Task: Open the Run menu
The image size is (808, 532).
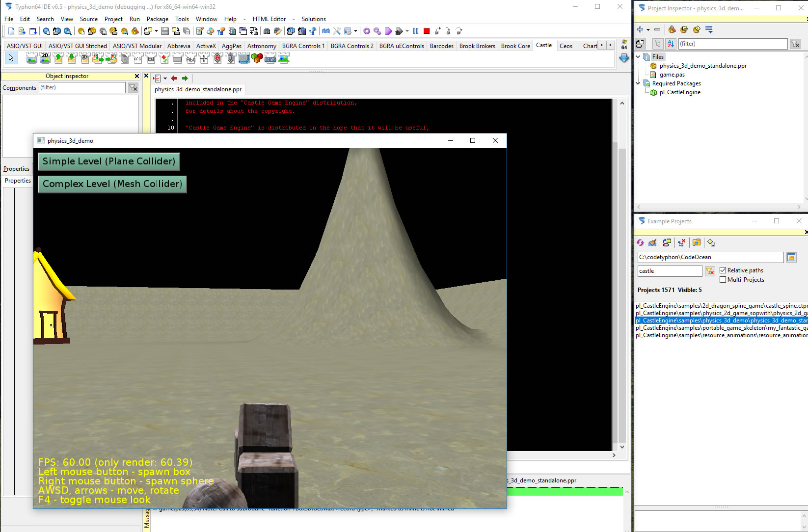Action: (135, 19)
